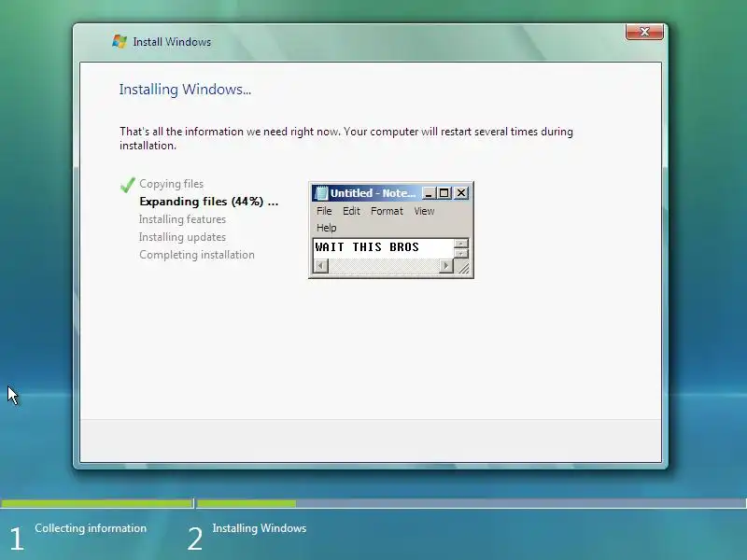Click the Collecting information progress bar
The width and height of the screenshot is (747, 560).
click(97, 503)
